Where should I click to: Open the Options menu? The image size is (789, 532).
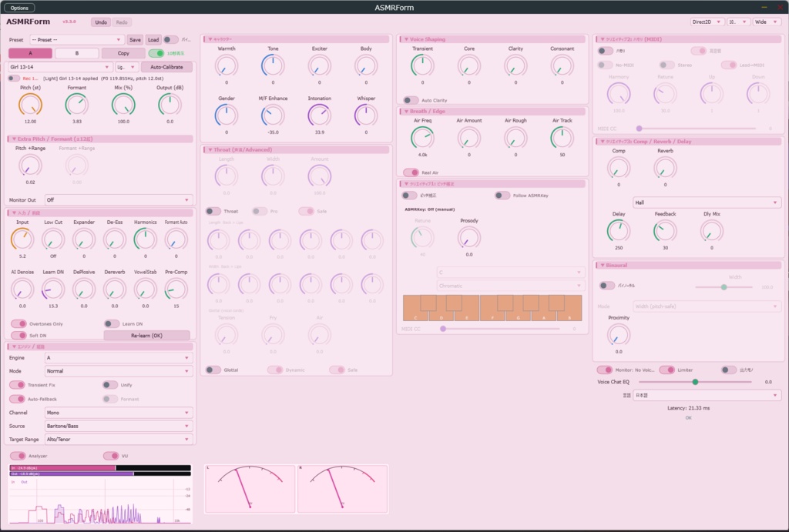(x=19, y=8)
